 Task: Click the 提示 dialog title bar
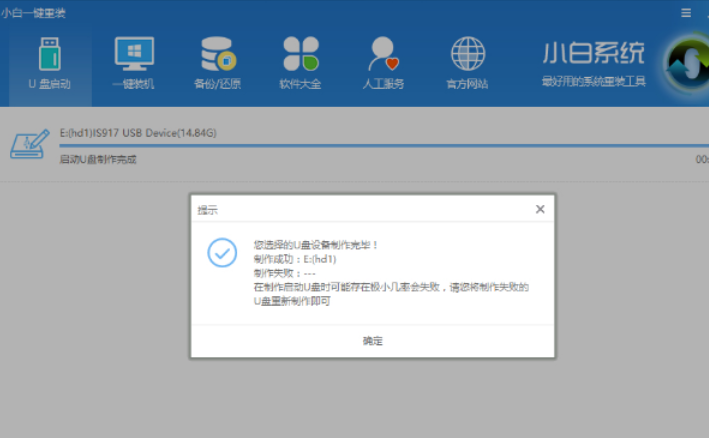coord(360,209)
